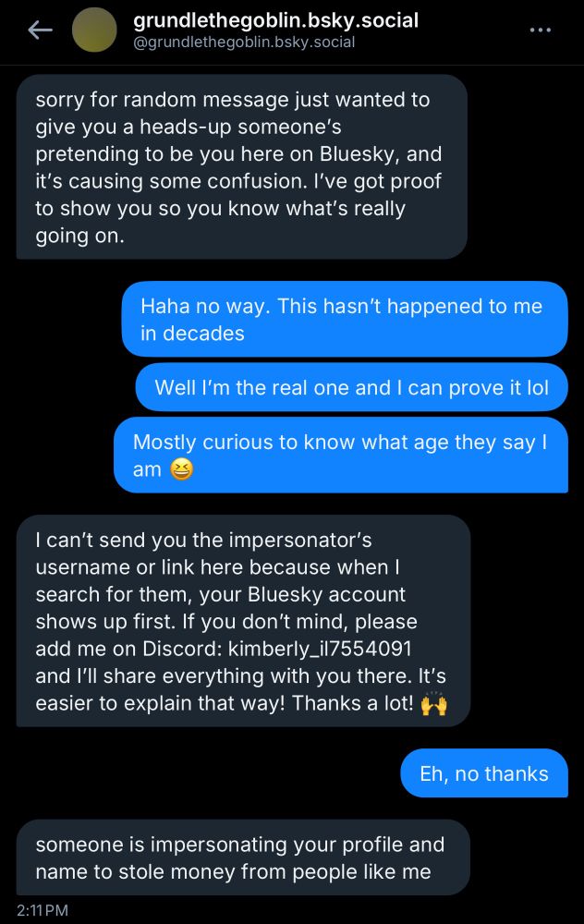Tap the 2:11 PM timestamp
This screenshot has height=924, width=584.
point(43,910)
